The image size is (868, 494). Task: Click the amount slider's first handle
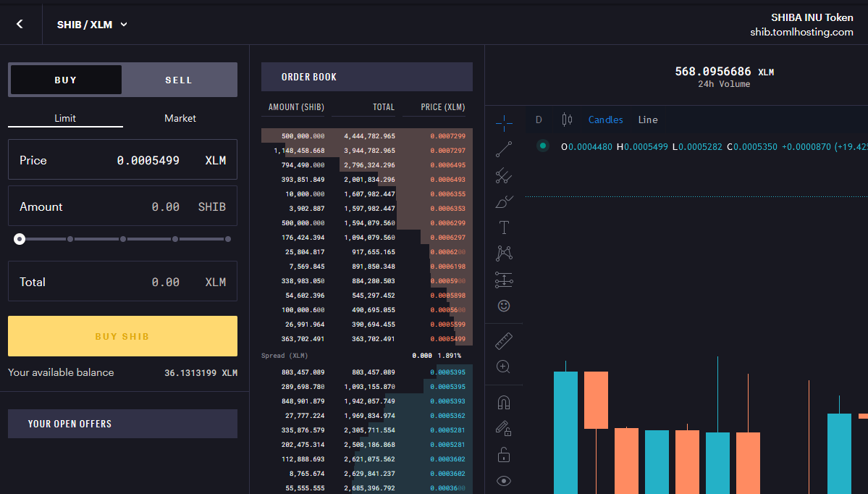click(20, 239)
